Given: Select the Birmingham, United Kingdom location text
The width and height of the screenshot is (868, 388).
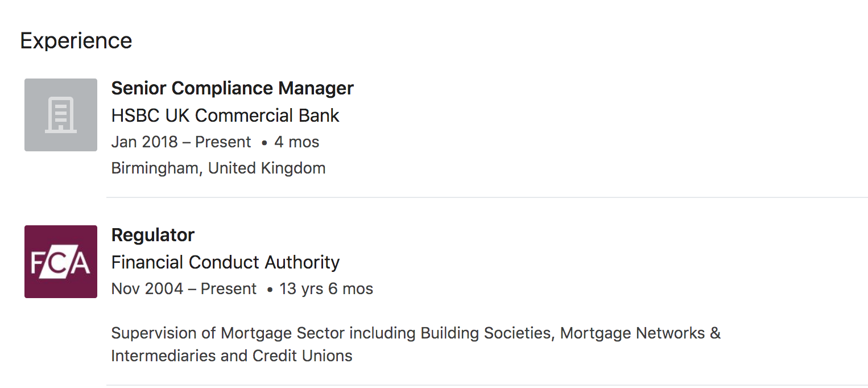Looking at the screenshot, I should point(218,168).
